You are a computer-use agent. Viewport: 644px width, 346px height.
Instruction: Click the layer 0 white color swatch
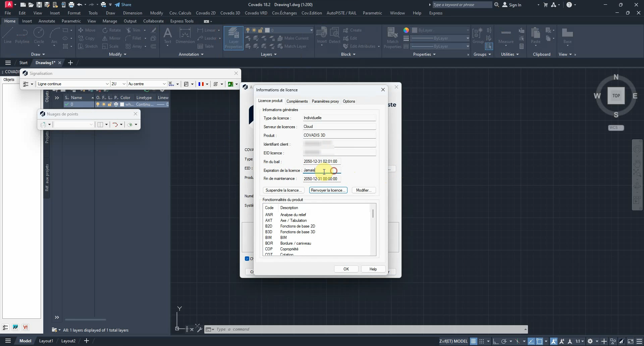click(122, 104)
